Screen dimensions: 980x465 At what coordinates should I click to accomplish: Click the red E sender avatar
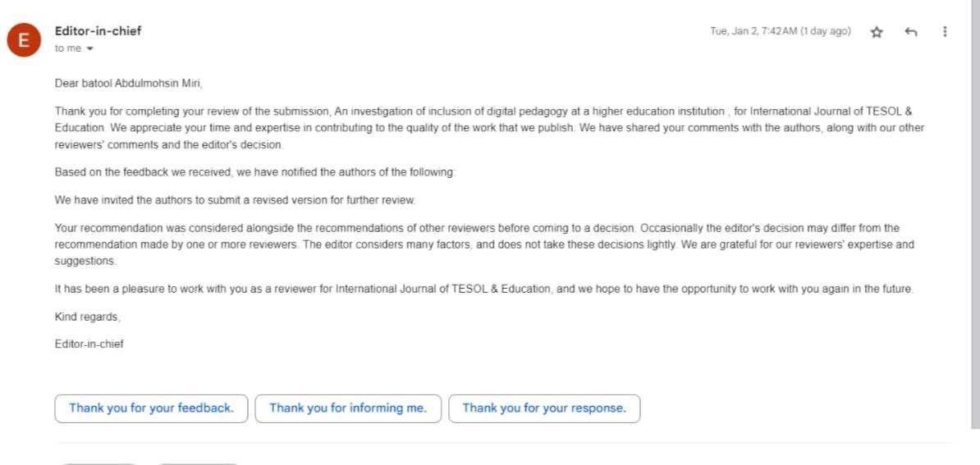coord(23,40)
